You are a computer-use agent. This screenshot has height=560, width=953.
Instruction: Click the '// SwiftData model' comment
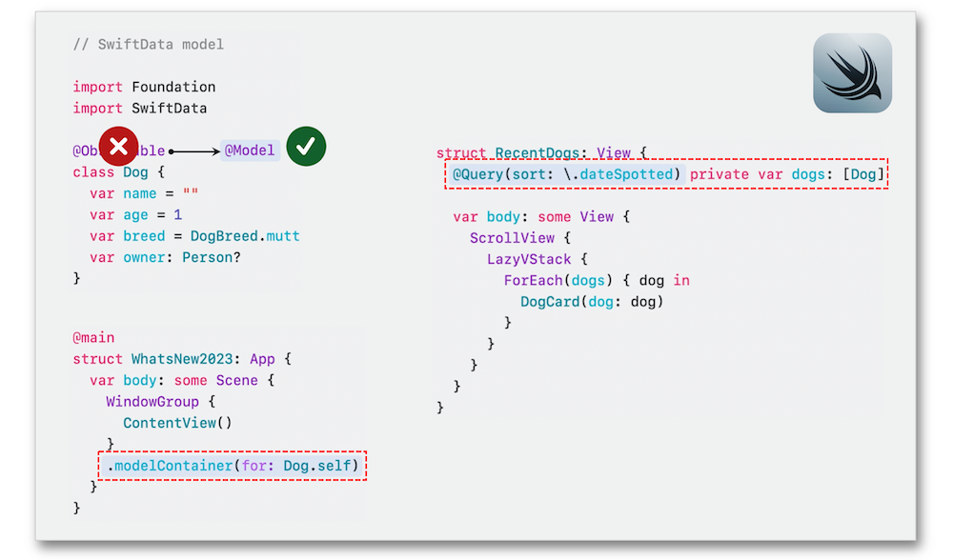[x=148, y=45]
